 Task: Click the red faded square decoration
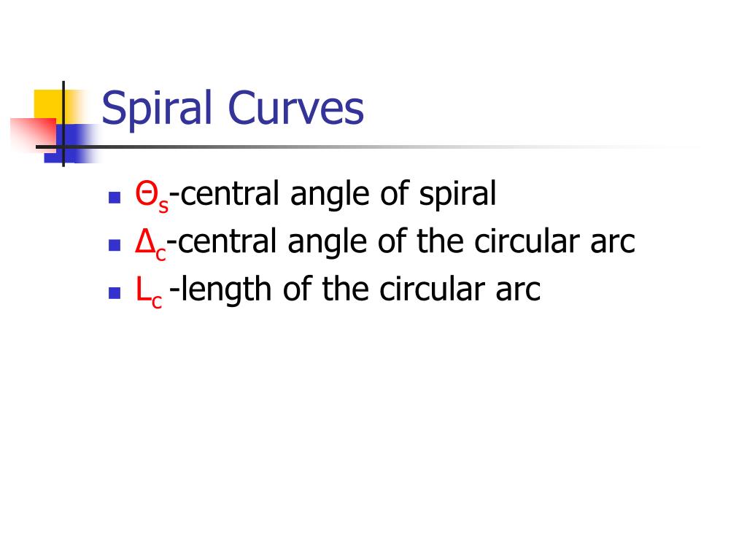[x=34, y=133]
